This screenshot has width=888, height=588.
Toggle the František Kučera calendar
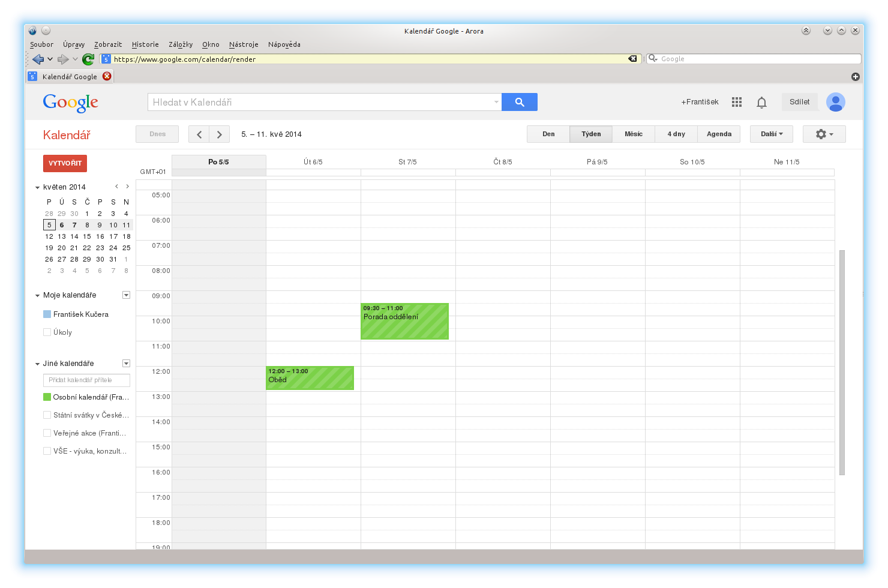[x=47, y=314]
